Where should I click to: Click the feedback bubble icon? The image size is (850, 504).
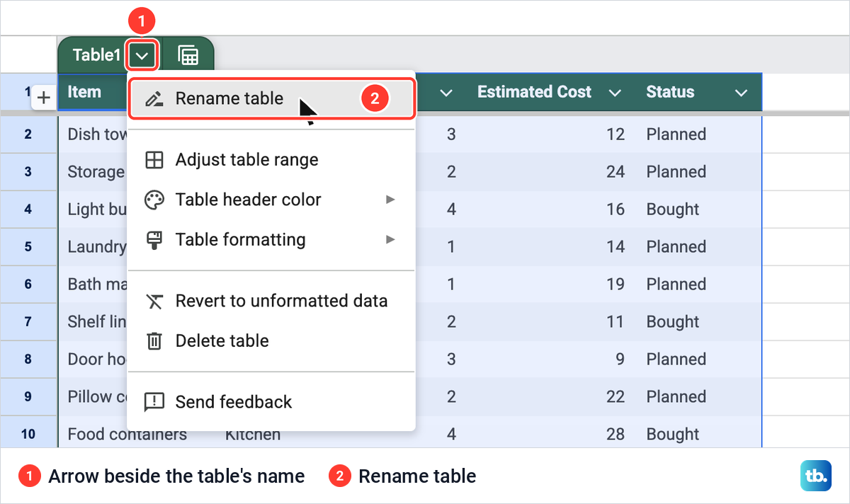(154, 403)
